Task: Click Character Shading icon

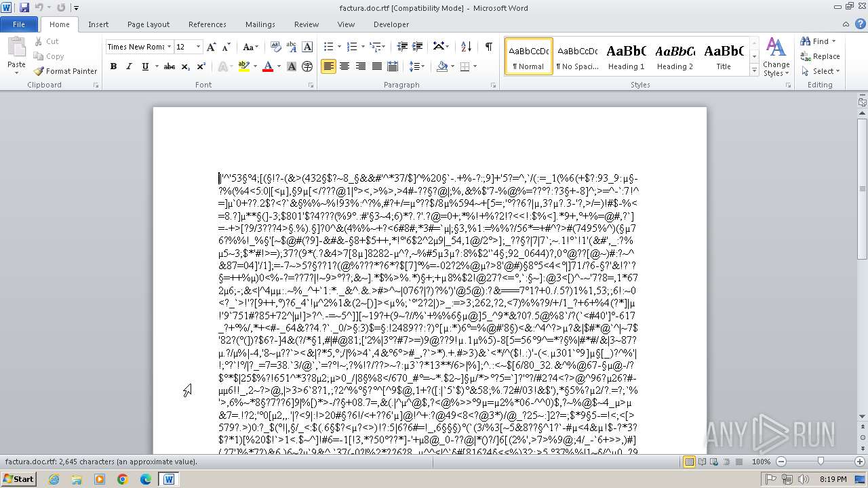Action: pyautogui.click(x=292, y=66)
